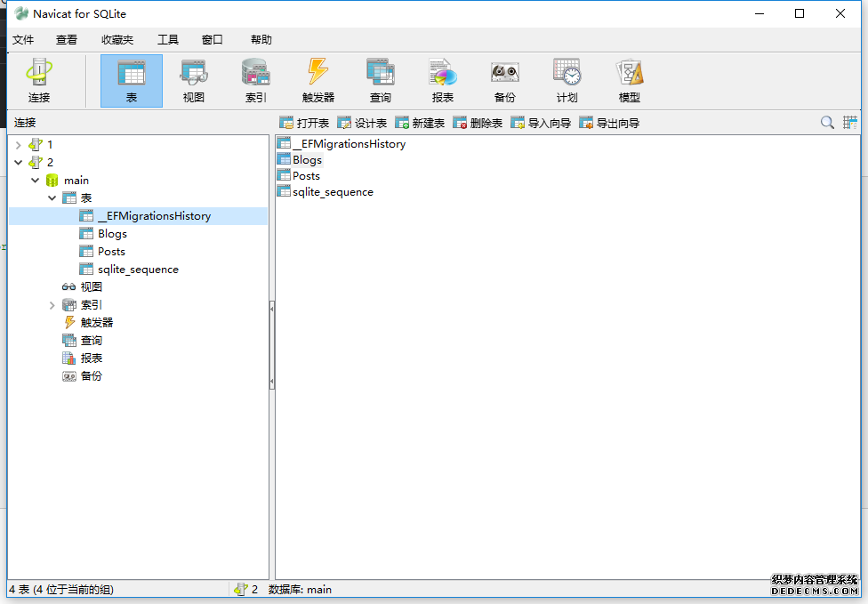
Task: Expand the 索引 node in tree
Action: (52, 305)
